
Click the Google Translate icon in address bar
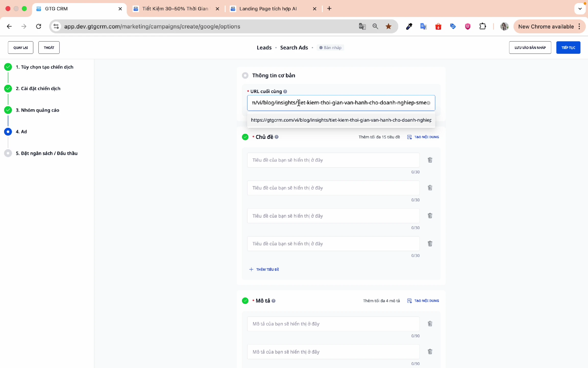pyautogui.click(x=362, y=26)
